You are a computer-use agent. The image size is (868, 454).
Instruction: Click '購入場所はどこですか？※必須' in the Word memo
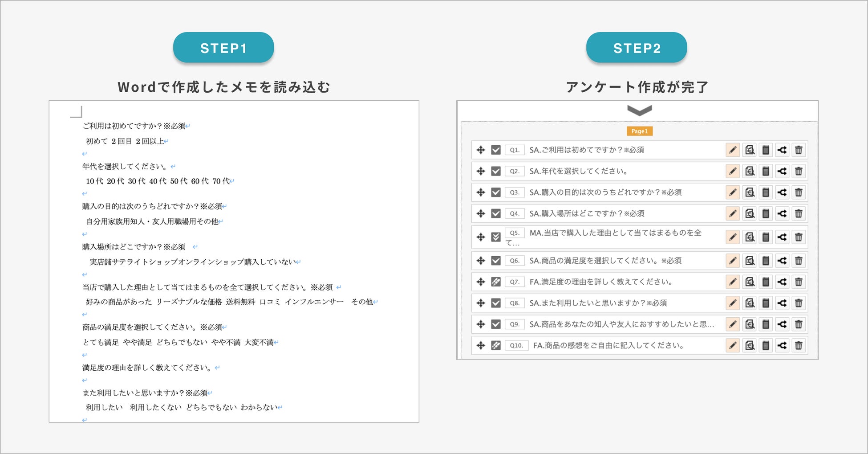[134, 247]
